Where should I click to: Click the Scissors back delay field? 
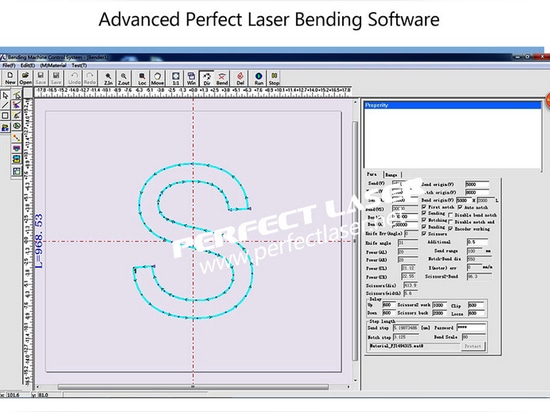pyautogui.click(x=440, y=313)
